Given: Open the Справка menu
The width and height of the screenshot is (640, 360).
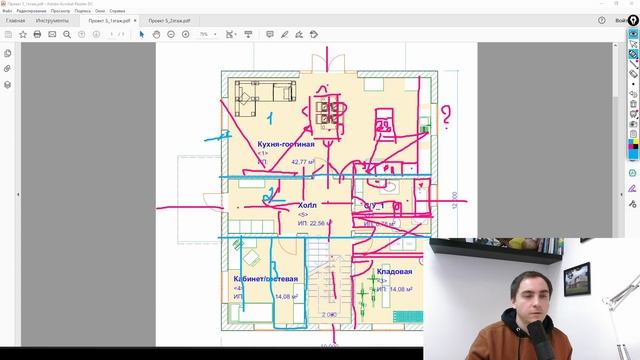Looking at the screenshot, I should [117, 11].
